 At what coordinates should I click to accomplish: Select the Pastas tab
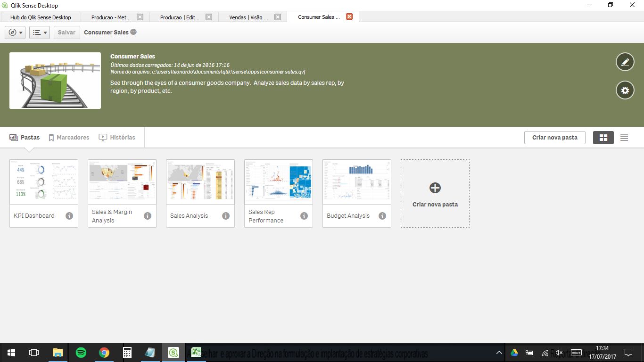point(25,138)
